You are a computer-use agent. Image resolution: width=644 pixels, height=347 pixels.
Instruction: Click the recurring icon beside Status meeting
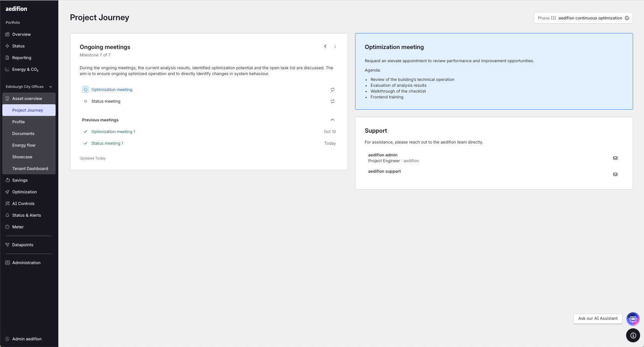click(x=332, y=101)
